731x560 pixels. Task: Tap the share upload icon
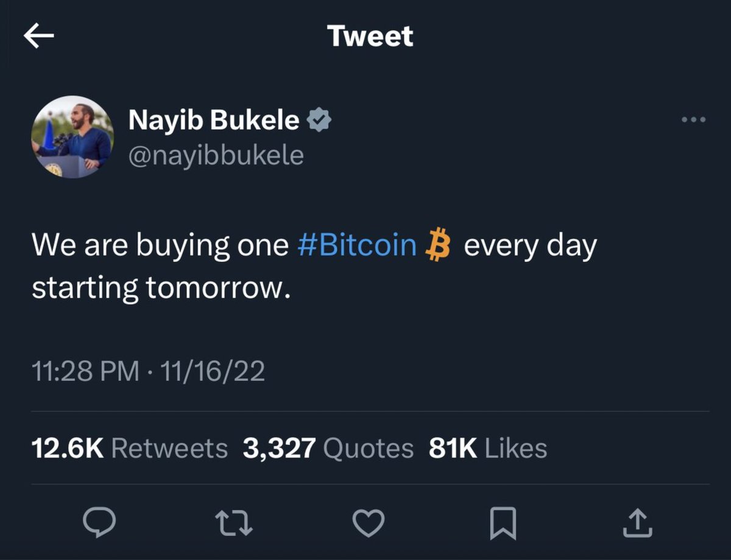point(637,523)
